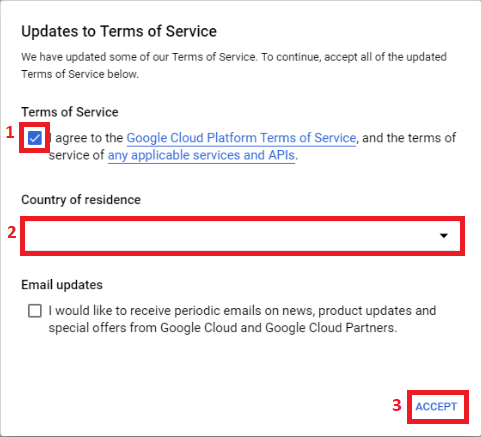
Task: Open the Country of residence dropdown
Action: click(242, 236)
